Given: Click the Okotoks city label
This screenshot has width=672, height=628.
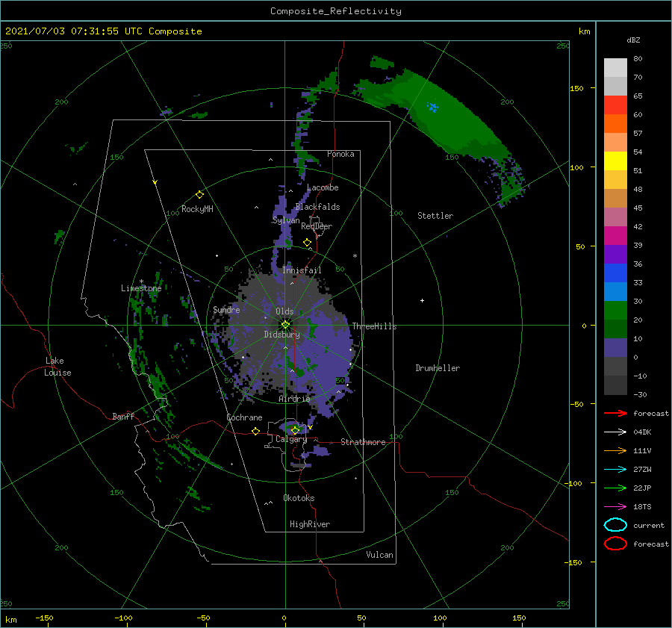Looking at the screenshot, I should (x=299, y=498).
